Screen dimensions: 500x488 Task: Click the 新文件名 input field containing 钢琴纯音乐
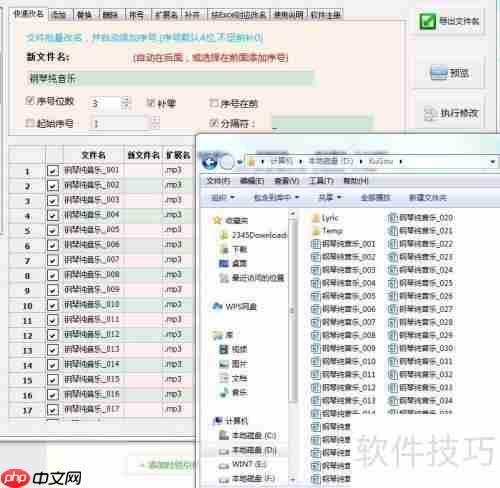(169, 78)
